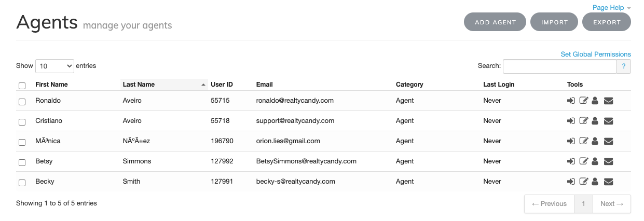Click the person icon in Cristiano's row

click(x=595, y=121)
